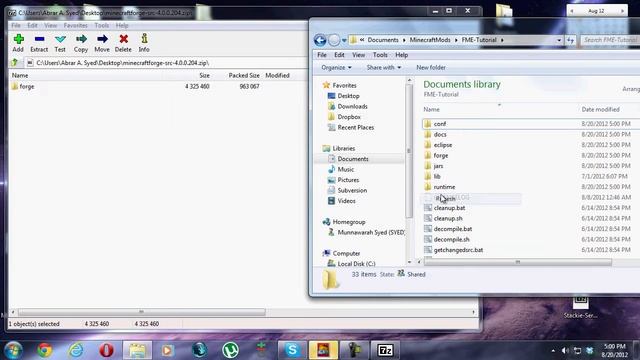Open the Share with dropdown
This screenshot has height=360, width=640.
(x=384, y=67)
